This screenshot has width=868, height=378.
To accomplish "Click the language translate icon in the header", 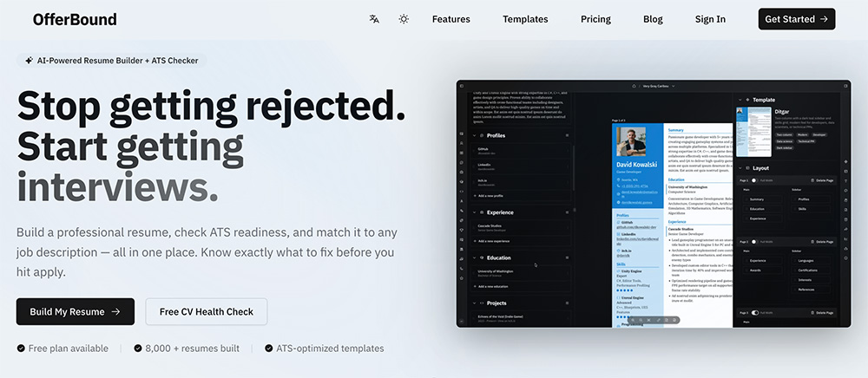I will (x=374, y=19).
